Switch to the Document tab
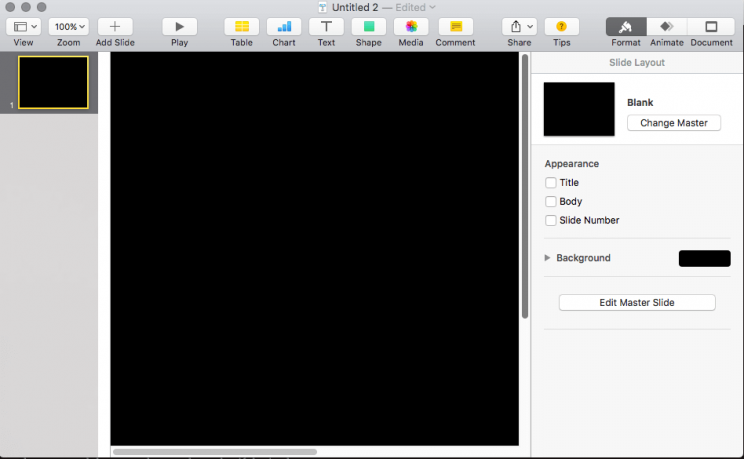 711,27
